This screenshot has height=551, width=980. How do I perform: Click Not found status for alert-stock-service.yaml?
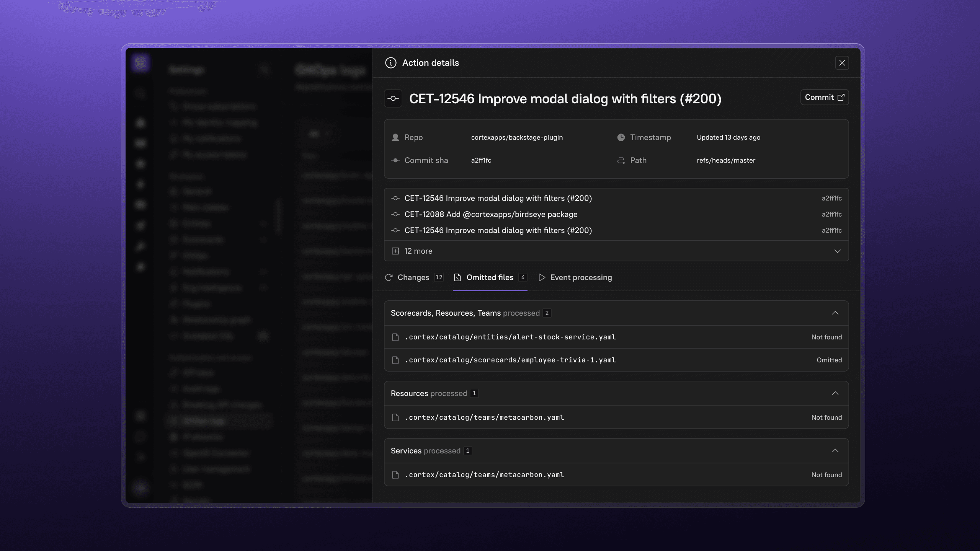pyautogui.click(x=826, y=337)
